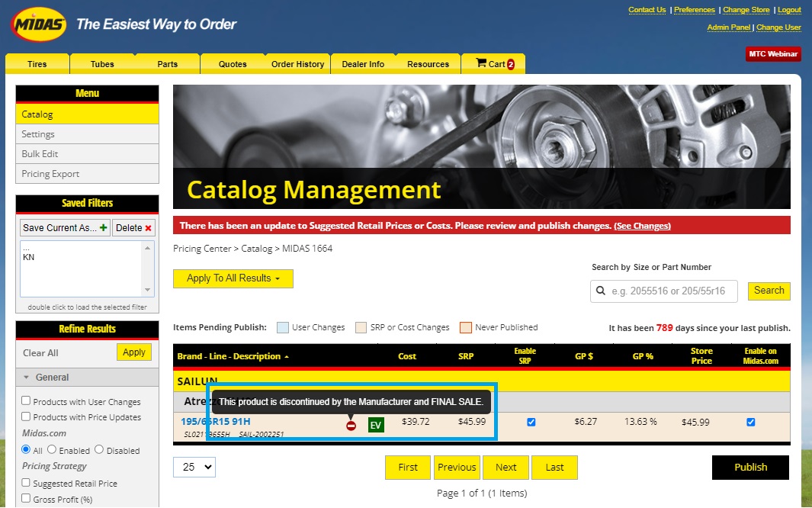Screen dimensions: 812x508
Task: Open the Dealer Info tab
Action: 363,64
